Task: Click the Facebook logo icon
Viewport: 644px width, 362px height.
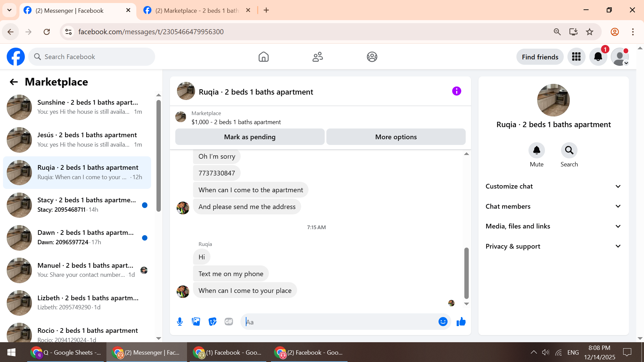Action: point(16,57)
